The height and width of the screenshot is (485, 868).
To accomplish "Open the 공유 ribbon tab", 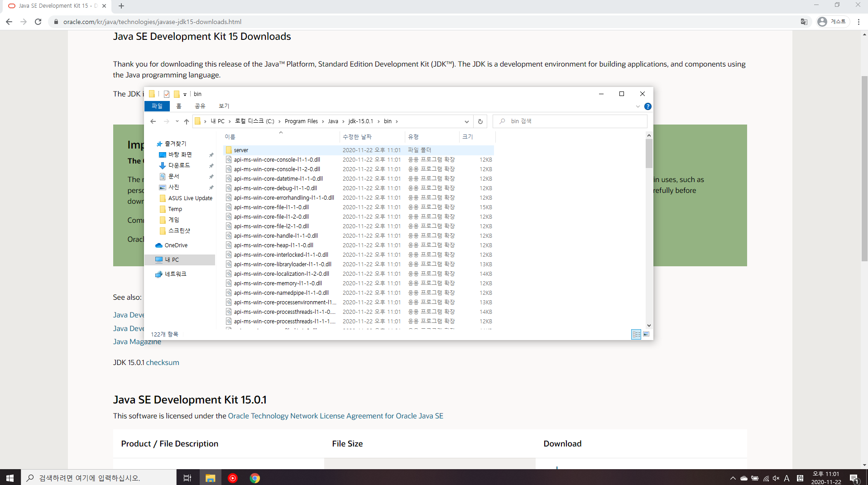I will tap(200, 106).
